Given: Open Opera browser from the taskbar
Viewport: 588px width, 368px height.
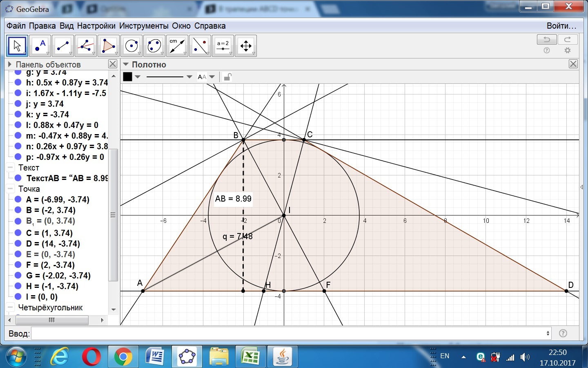Looking at the screenshot, I should [x=91, y=357].
